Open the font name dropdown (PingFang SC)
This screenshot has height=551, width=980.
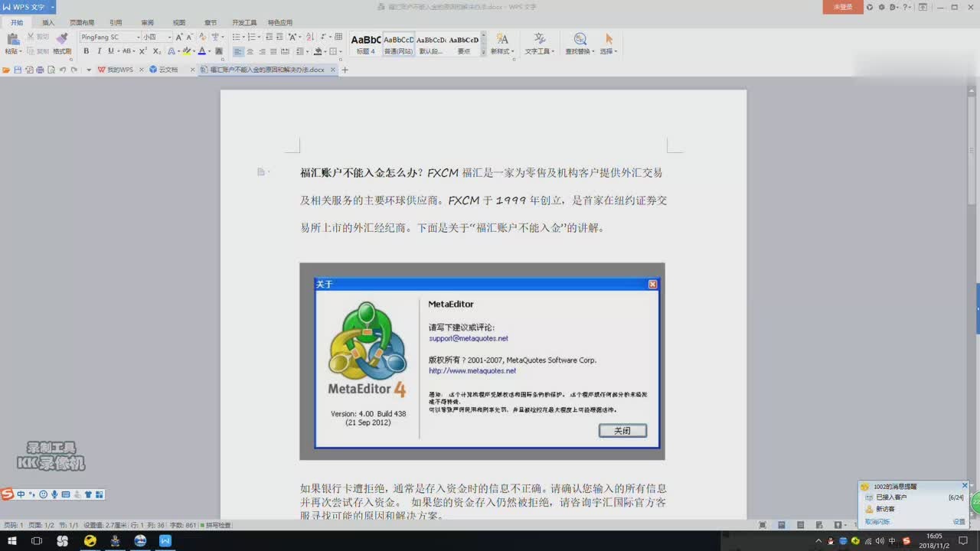pyautogui.click(x=139, y=37)
